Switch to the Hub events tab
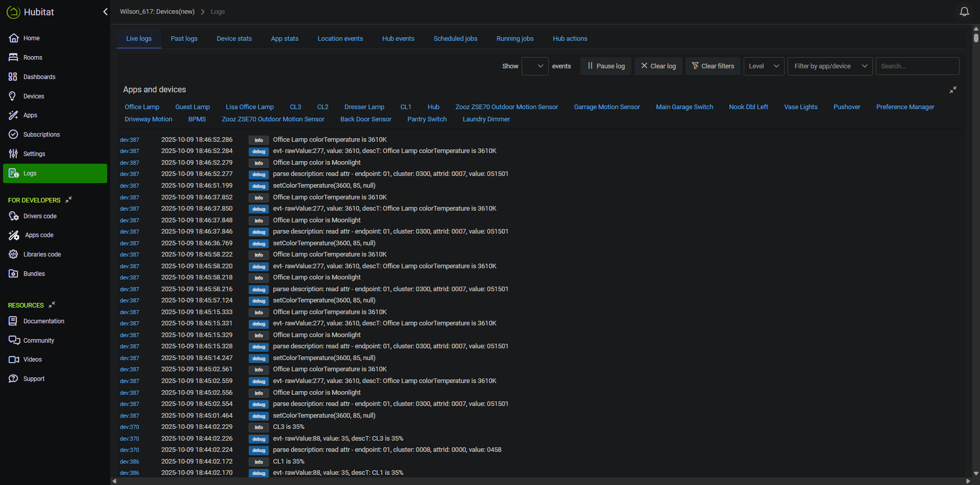The height and width of the screenshot is (485, 980). (x=398, y=39)
